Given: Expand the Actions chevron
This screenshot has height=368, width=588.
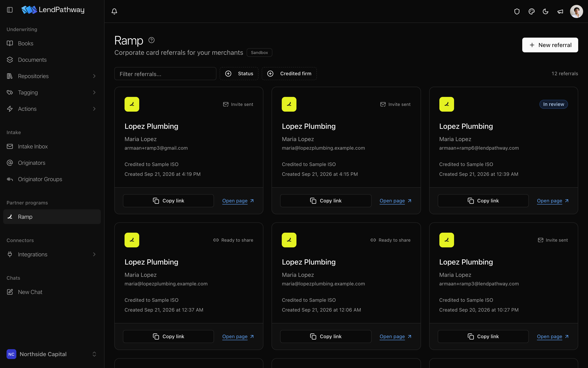Looking at the screenshot, I should point(94,109).
